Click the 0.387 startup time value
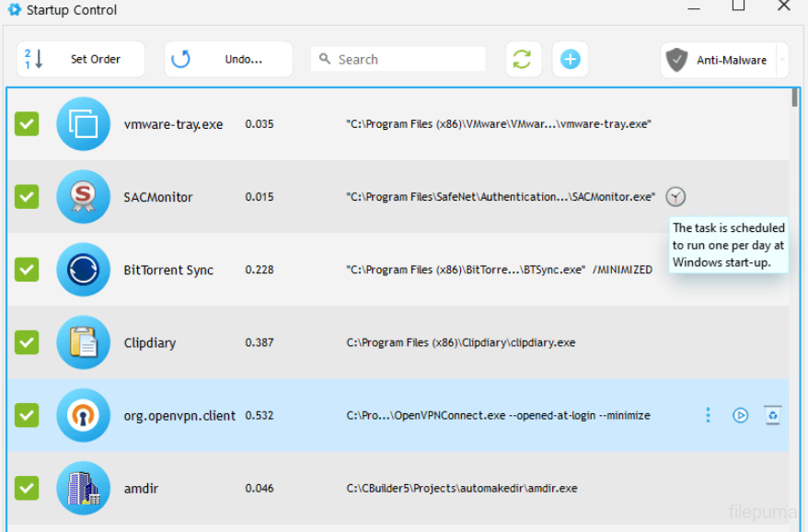The image size is (808, 532). [x=260, y=342]
